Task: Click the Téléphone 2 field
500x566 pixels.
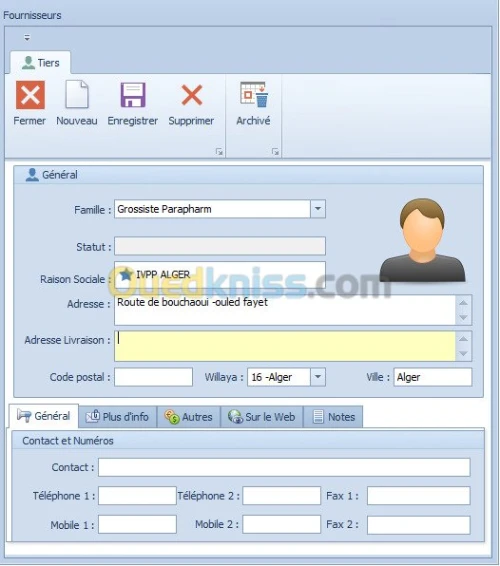Action: 282,495
